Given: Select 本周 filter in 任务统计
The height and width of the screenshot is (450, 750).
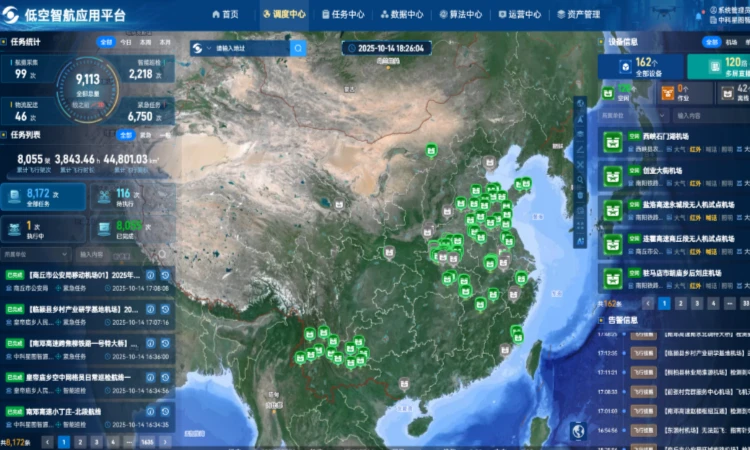Looking at the screenshot, I should (x=145, y=42).
